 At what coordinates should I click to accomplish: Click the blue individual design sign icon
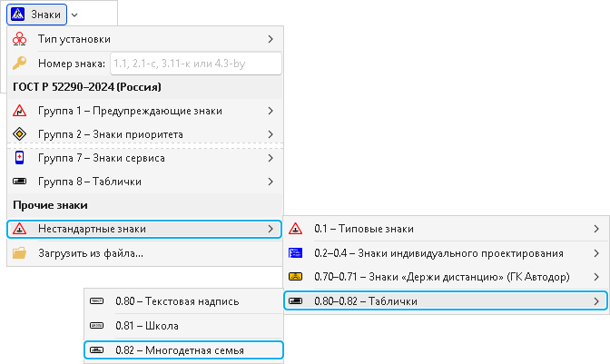tap(296, 253)
